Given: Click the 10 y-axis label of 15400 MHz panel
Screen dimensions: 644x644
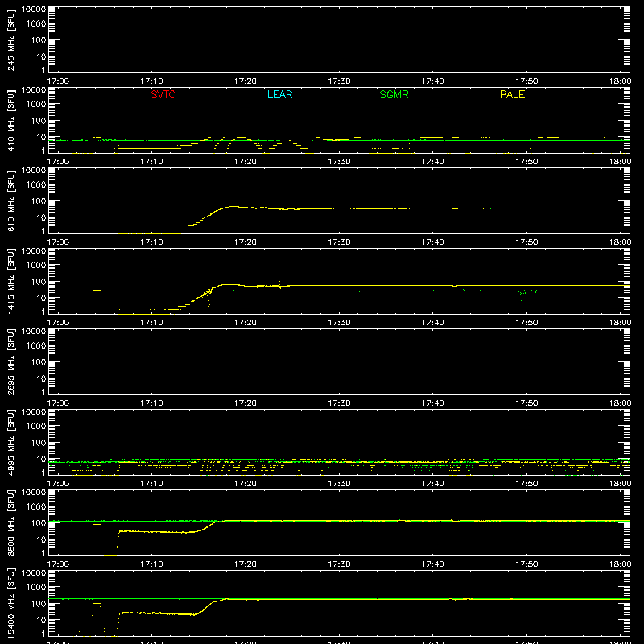Looking at the screenshot, I should [41, 620].
